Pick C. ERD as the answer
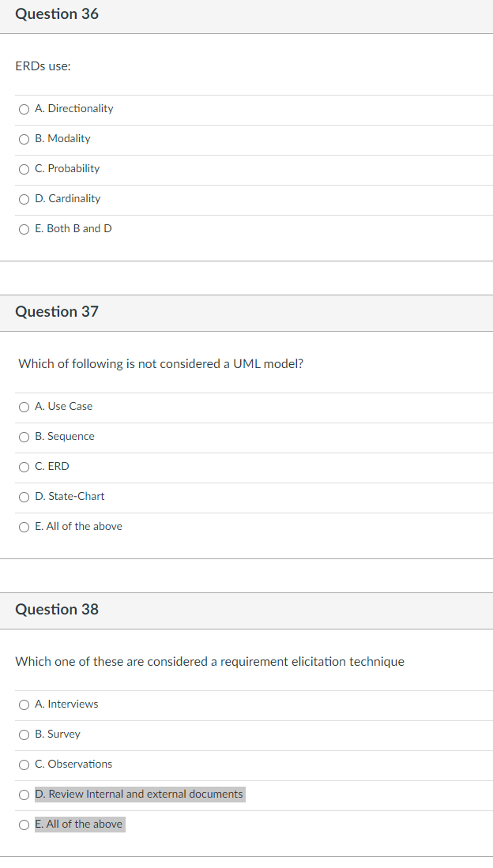493x868 pixels. [x=24, y=467]
